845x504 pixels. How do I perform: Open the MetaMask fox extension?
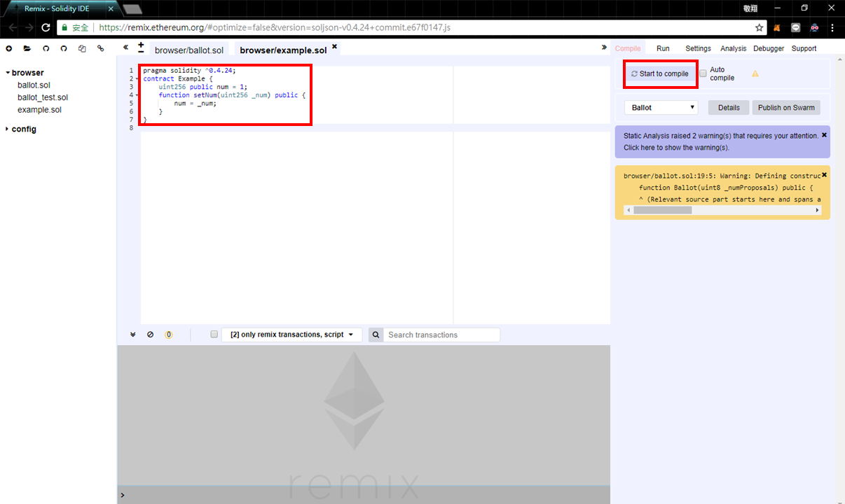pyautogui.click(x=777, y=28)
